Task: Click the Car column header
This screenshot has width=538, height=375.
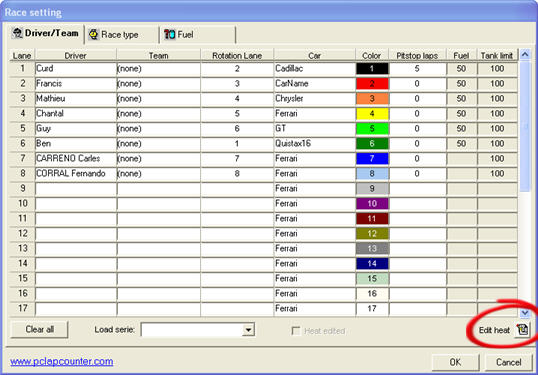Action: click(x=315, y=55)
